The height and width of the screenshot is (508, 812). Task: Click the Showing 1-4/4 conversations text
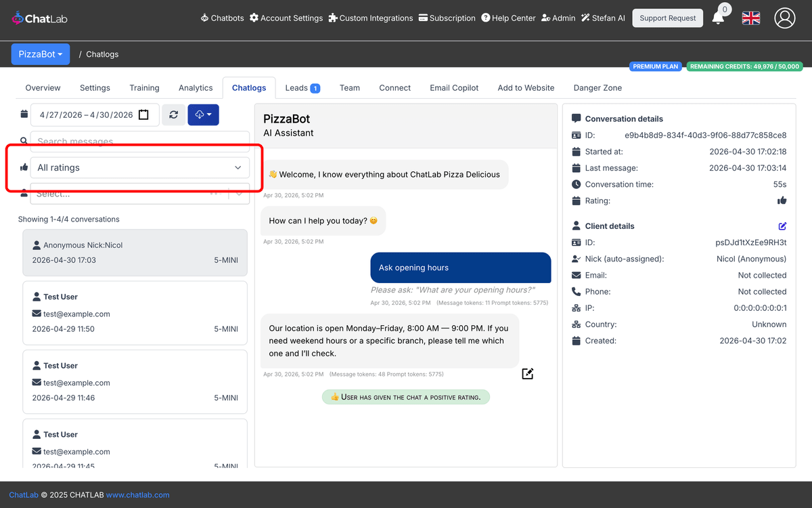click(x=69, y=219)
